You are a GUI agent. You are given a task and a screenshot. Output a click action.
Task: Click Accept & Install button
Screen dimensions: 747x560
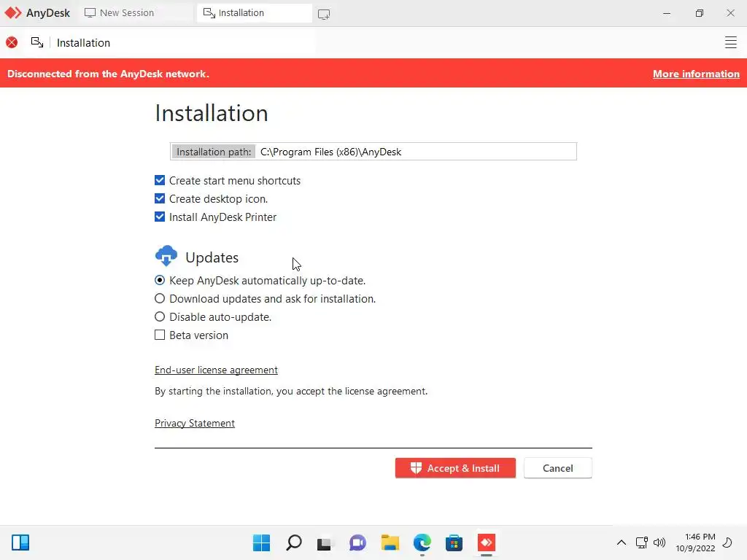click(455, 468)
